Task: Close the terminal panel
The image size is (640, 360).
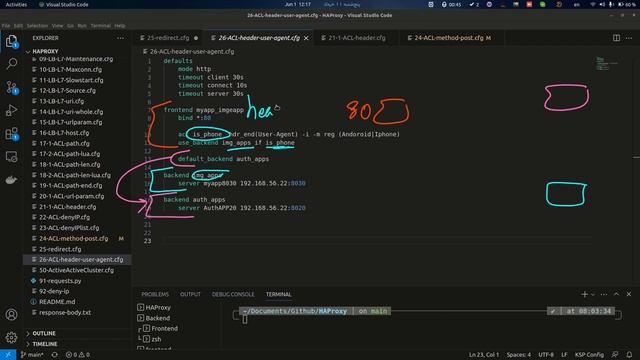Action: [629, 294]
